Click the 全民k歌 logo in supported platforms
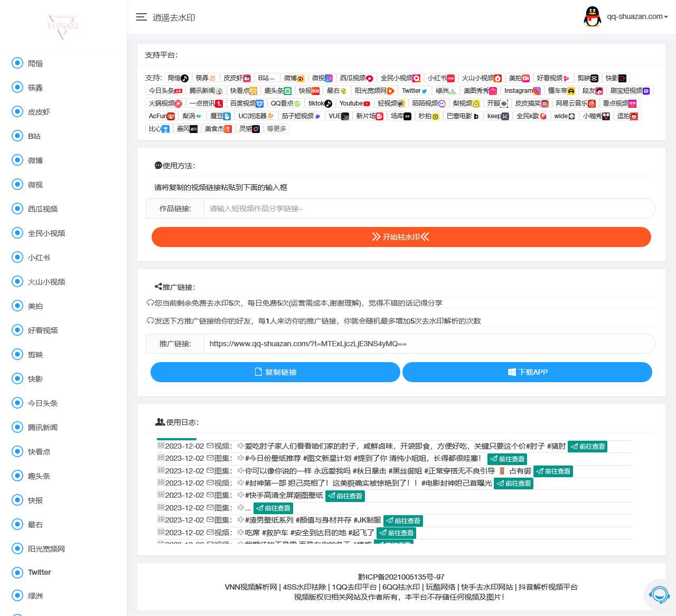 pos(543,116)
